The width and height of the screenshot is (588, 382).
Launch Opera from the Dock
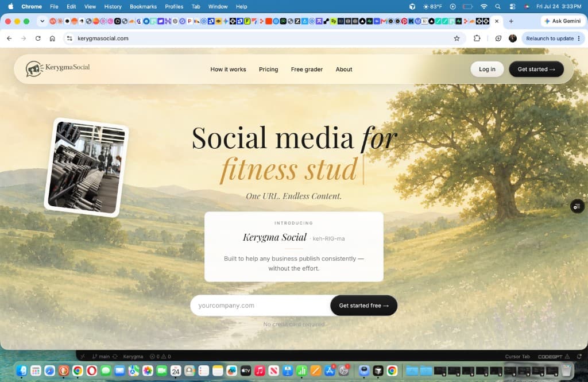point(91,371)
